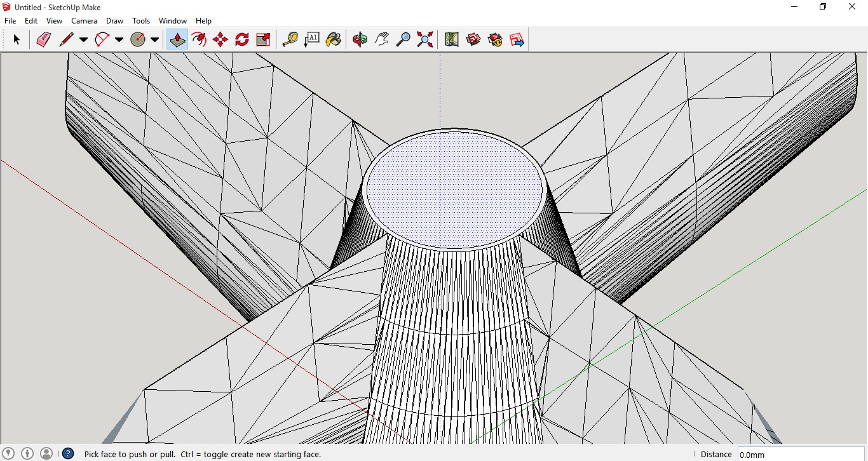Click the geo-location status bar icon
This screenshot has width=868, height=461.
click(x=9, y=453)
